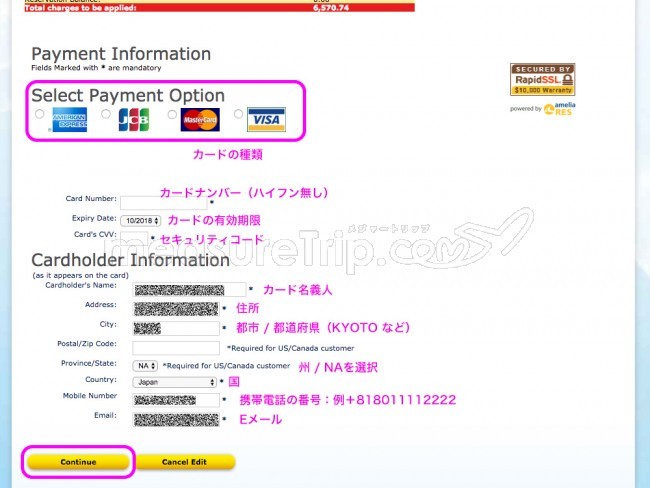
Task: Select the VISA radio button
Action: click(x=238, y=114)
